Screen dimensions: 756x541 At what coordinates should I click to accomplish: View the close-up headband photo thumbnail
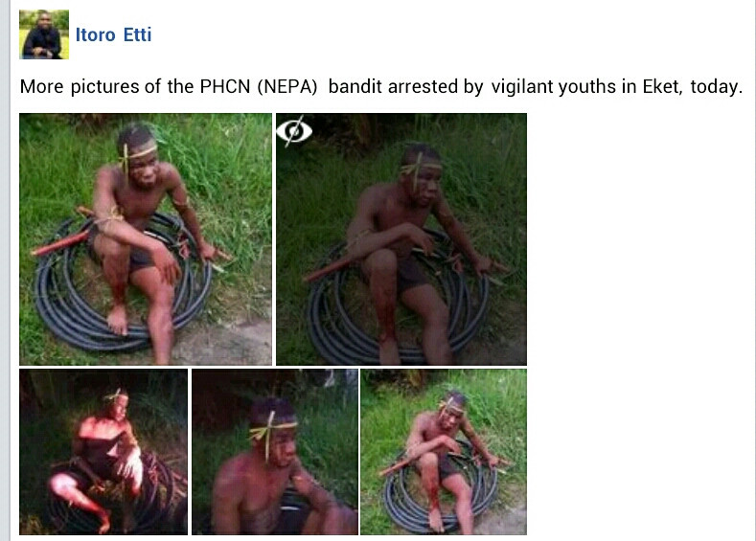(275, 452)
